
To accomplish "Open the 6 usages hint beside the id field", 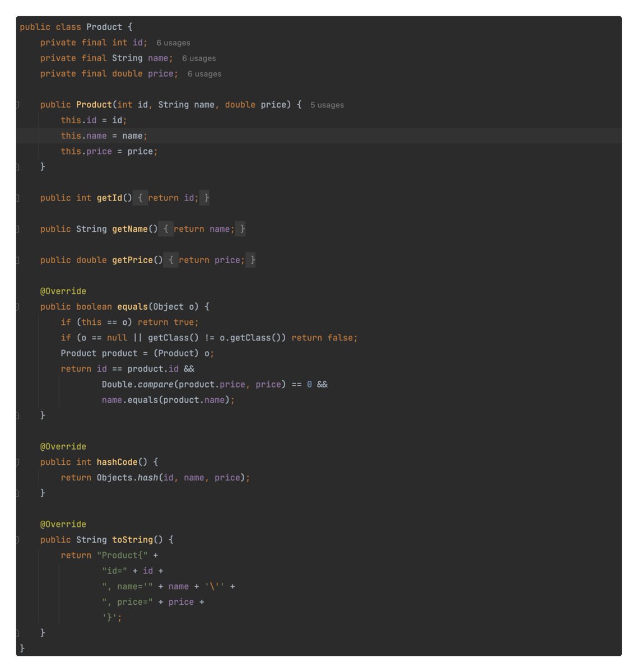I will click(x=173, y=43).
